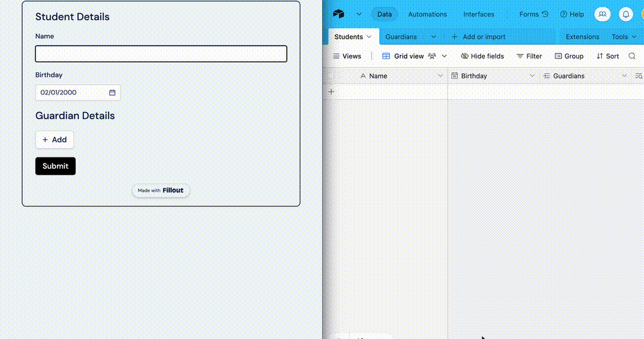Submit the student form
644x339 pixels.
coord(56,165)
